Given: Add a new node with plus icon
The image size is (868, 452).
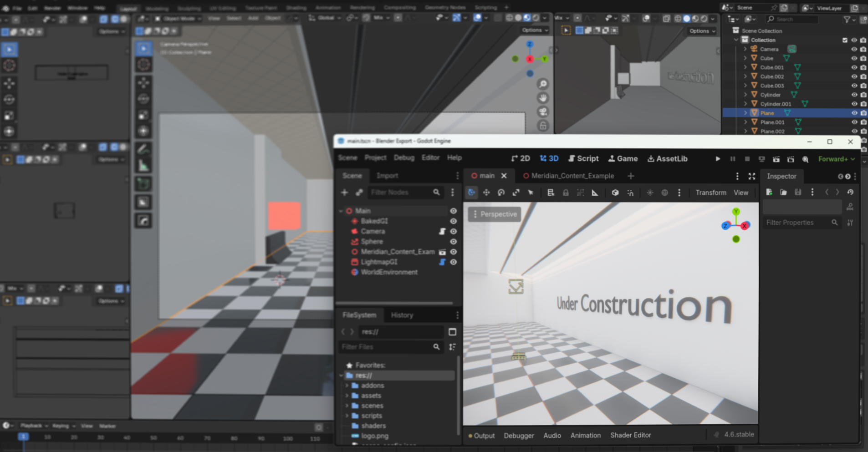Looking at the screenshot, I should click(x=345, y=193).
